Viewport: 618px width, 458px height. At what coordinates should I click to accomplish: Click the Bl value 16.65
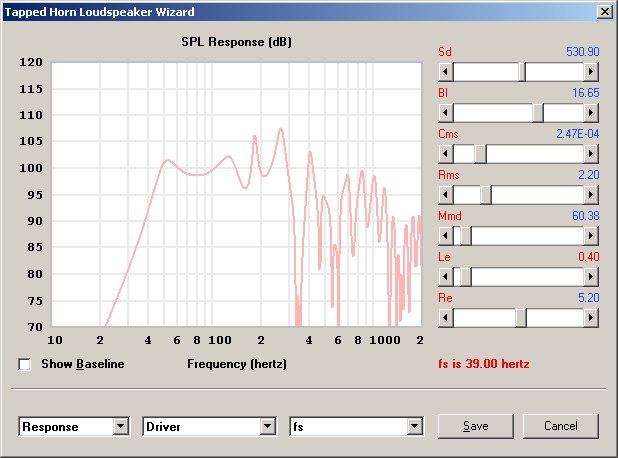coord(586,93)
